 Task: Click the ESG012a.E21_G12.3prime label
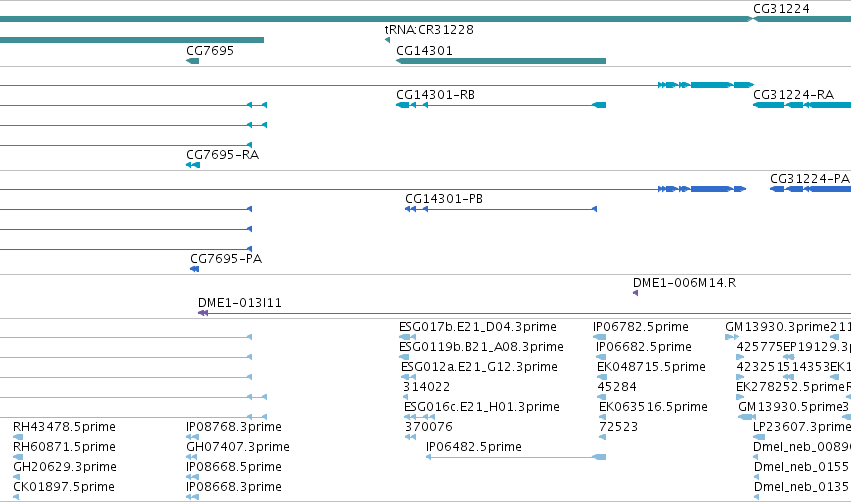pyautogui.click(x=479, y=367)
